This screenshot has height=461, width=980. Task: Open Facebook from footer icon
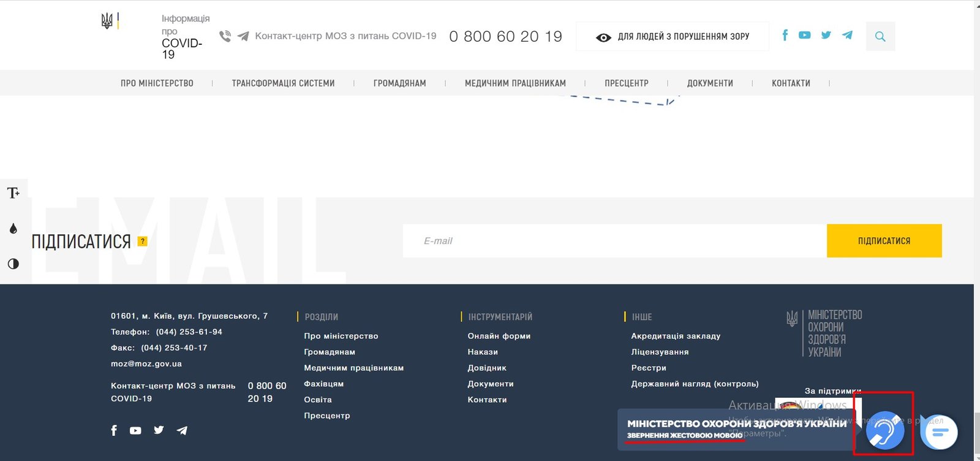(114, 430)
